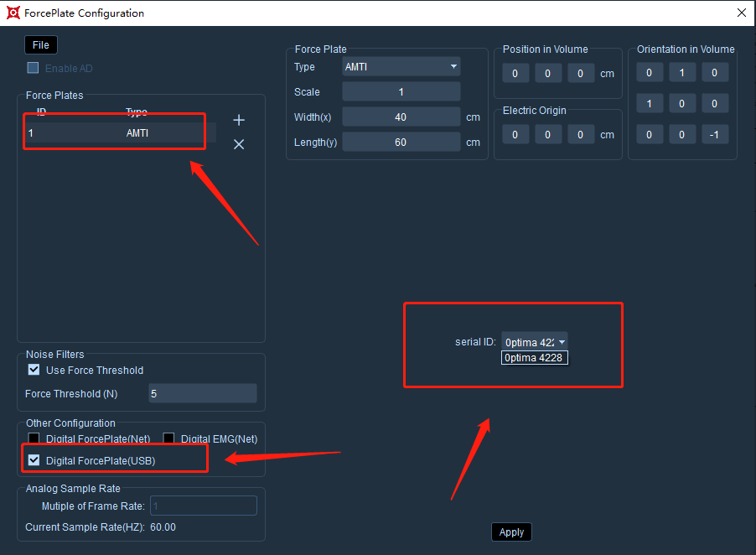Edit second Position in Volume value

(x=548, y=73)
